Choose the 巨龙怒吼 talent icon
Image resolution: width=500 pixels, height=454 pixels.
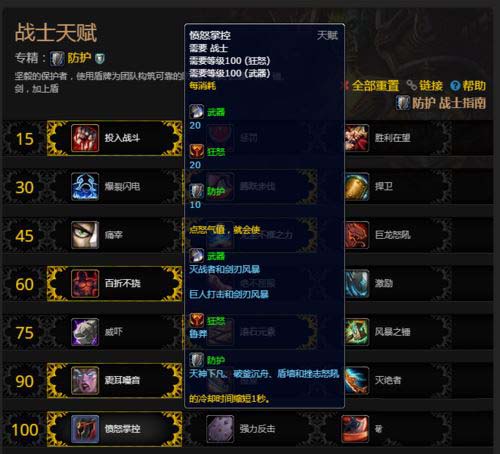pos(357,235)
